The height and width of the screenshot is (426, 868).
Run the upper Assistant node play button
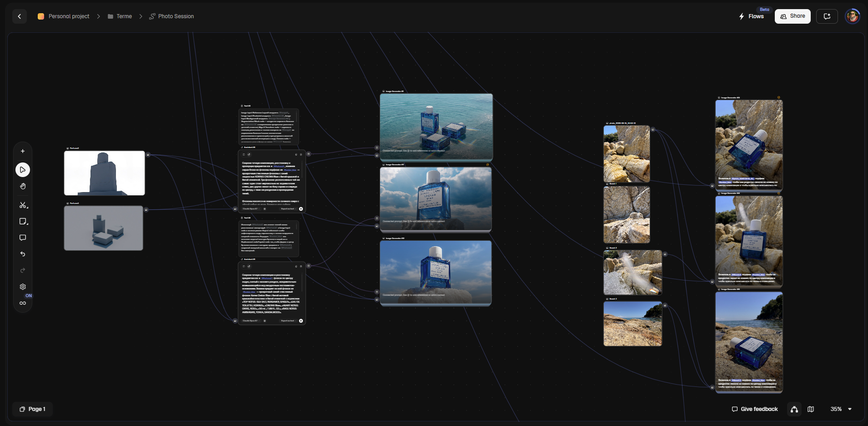click(301, 209)
